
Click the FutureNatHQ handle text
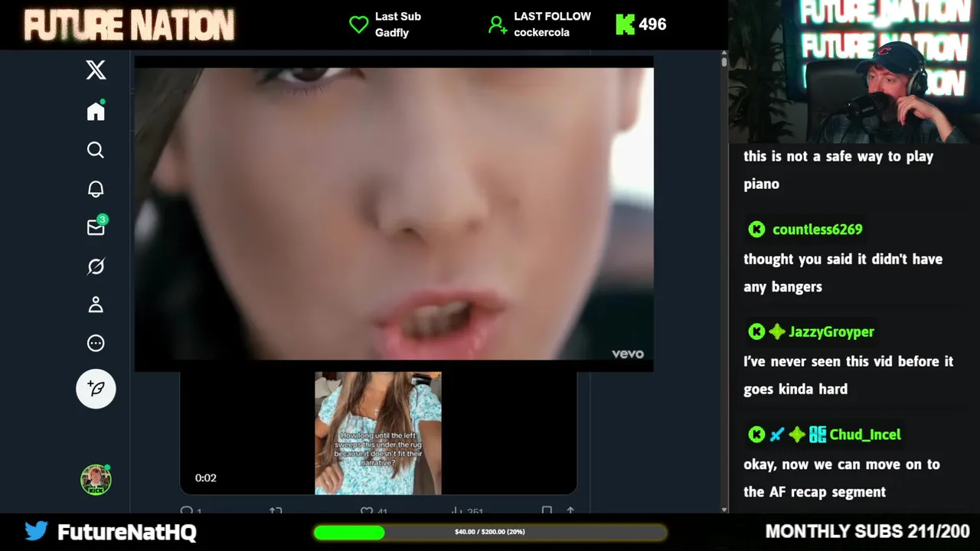(x=127, y=532)
